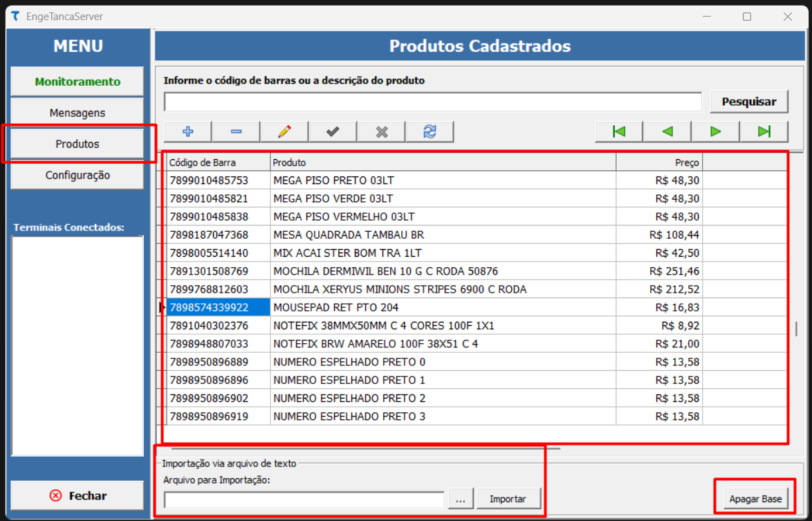The height and width of the screenshot is (521, 812).
Task: Go to previous record green arrow
Action: click(667, 131)
